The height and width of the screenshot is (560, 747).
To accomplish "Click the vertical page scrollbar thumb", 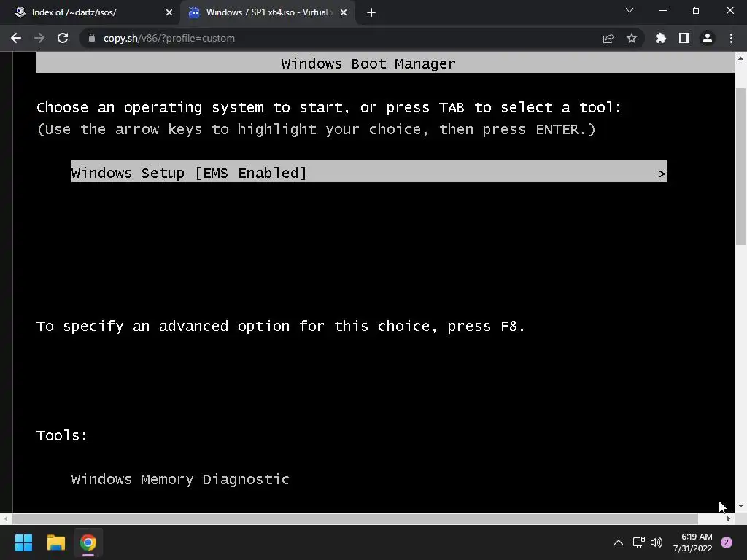I will (x=740, y=167).
